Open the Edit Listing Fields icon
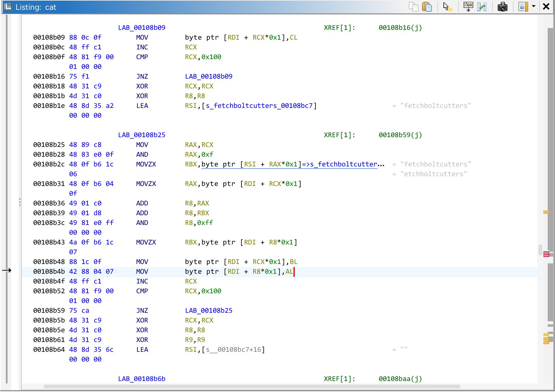 pyautogui.click(x=468, y=6)
